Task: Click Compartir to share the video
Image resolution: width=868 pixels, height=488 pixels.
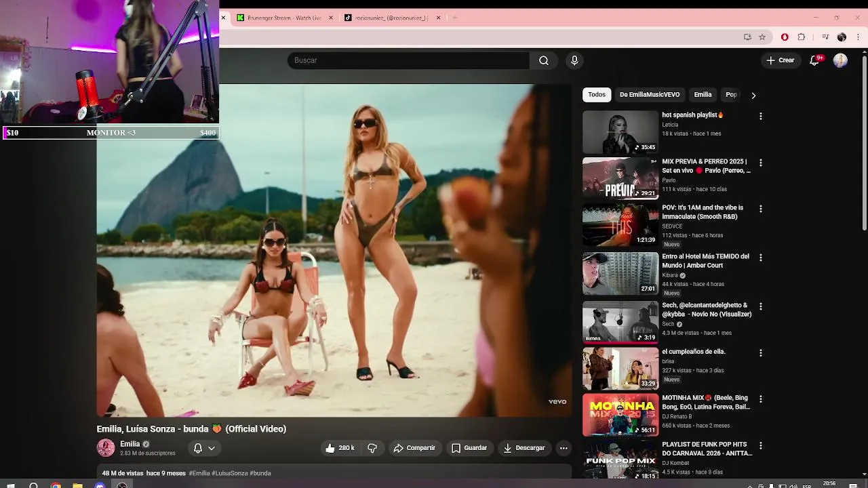Action: (x=414, y=448)
